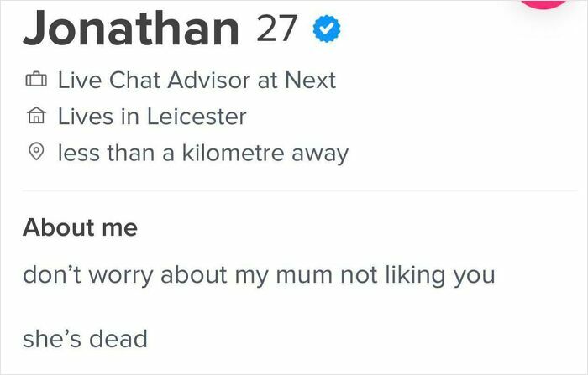
Task: Click the About me heading
Action: [x=80, y=227]
